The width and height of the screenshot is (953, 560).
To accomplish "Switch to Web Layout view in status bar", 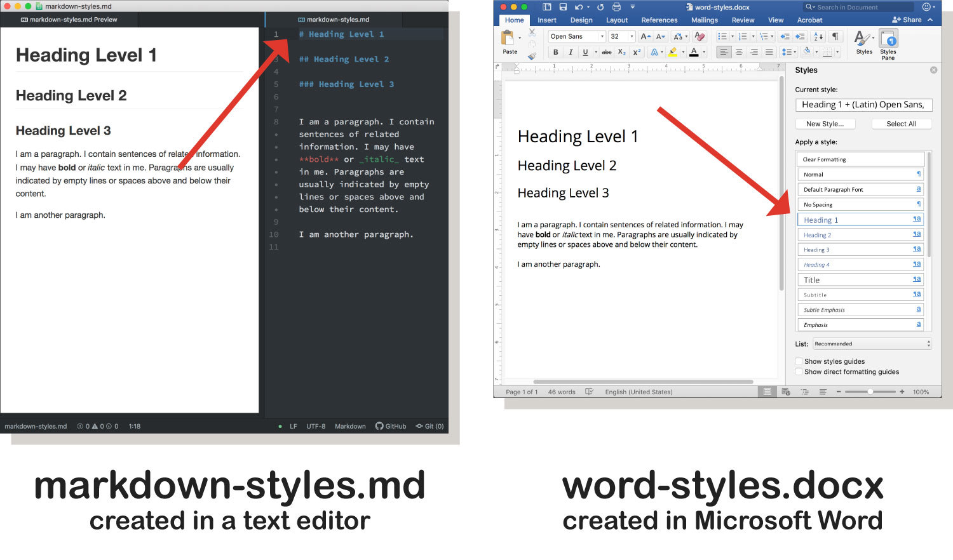I will click(x=786, y=392).
